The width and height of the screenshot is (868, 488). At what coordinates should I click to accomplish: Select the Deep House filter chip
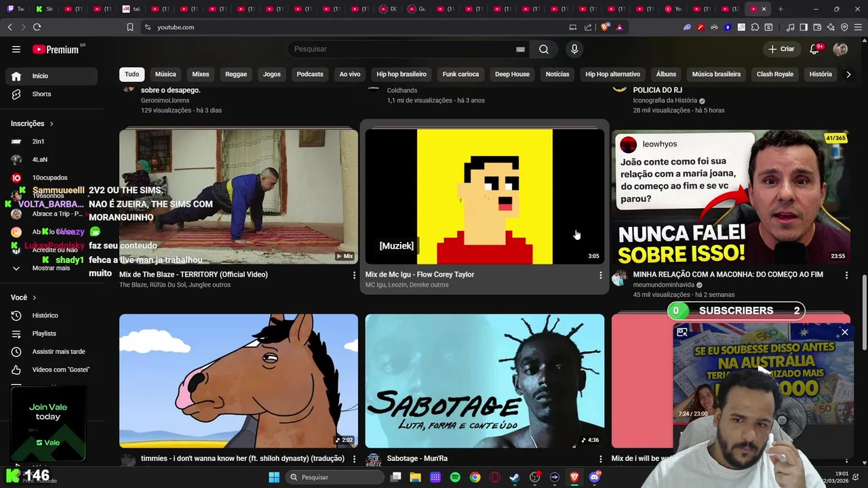(x=512, y=75)
